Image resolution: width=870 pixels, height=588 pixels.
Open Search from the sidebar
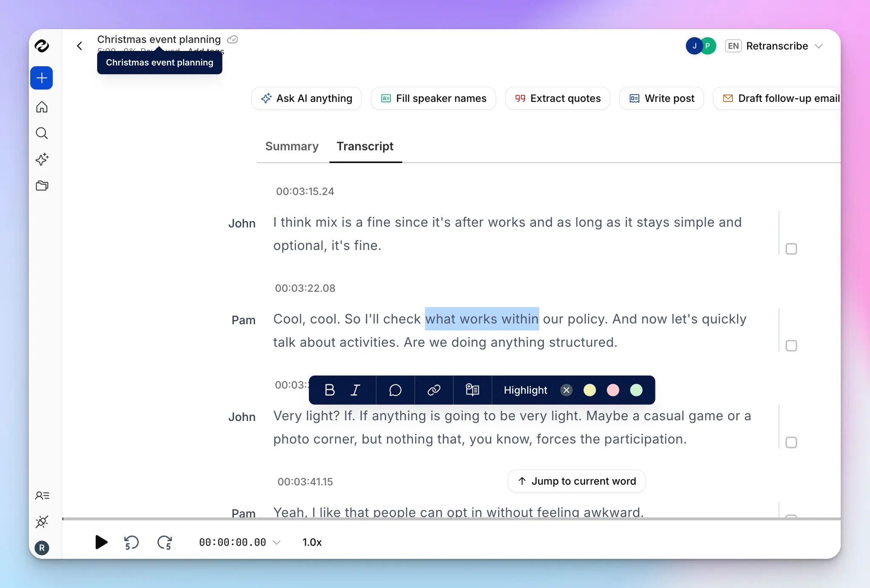(x=42, y=133)
